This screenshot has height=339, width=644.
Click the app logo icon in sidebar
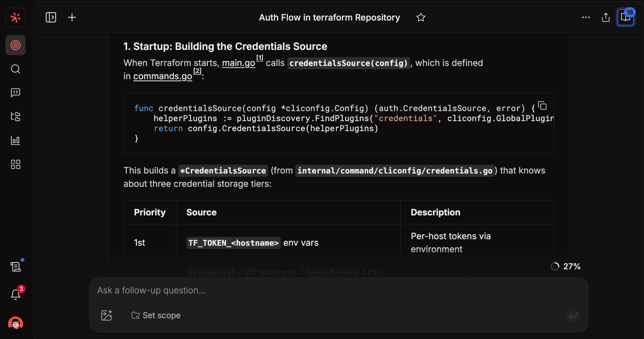pyautogui.click(x=15, y=18)
